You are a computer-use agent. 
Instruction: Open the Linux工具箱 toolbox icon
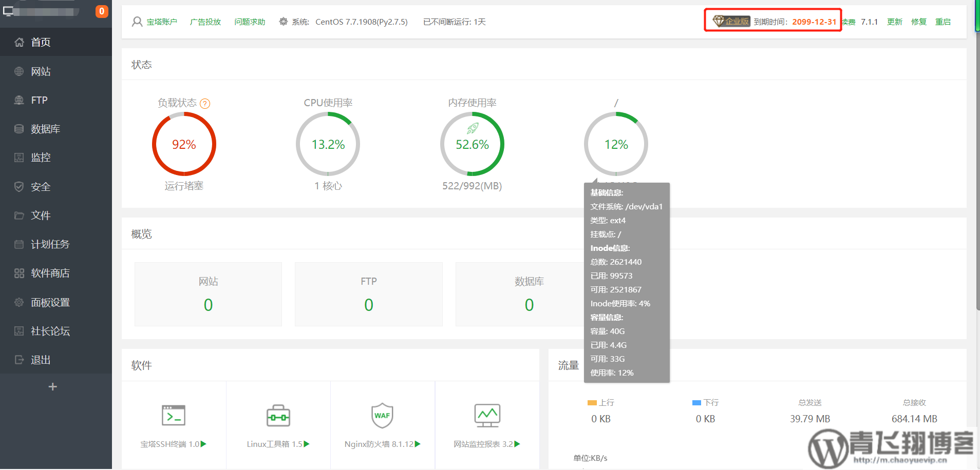[278, 416]
